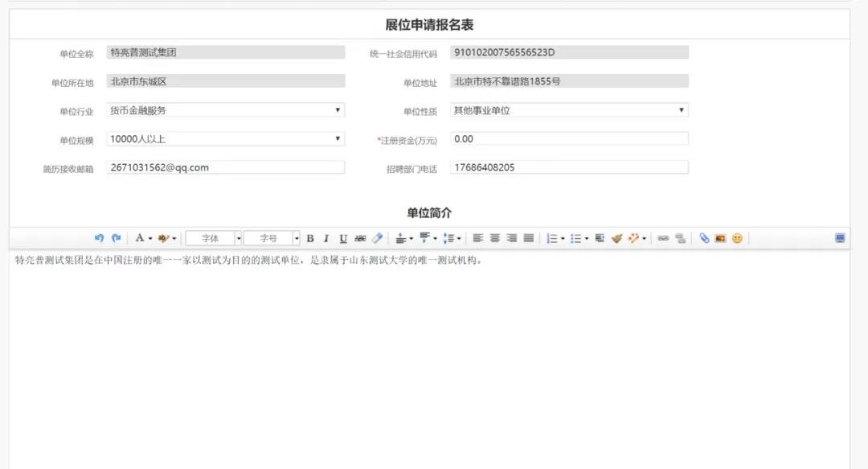868x469 pixels.
Task: Toggle underline formatting
Action: [343, 238]
